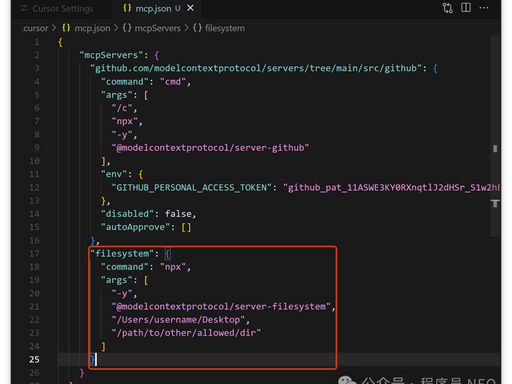
Task: Close the mcp.json tab
Action: (190, 8)
